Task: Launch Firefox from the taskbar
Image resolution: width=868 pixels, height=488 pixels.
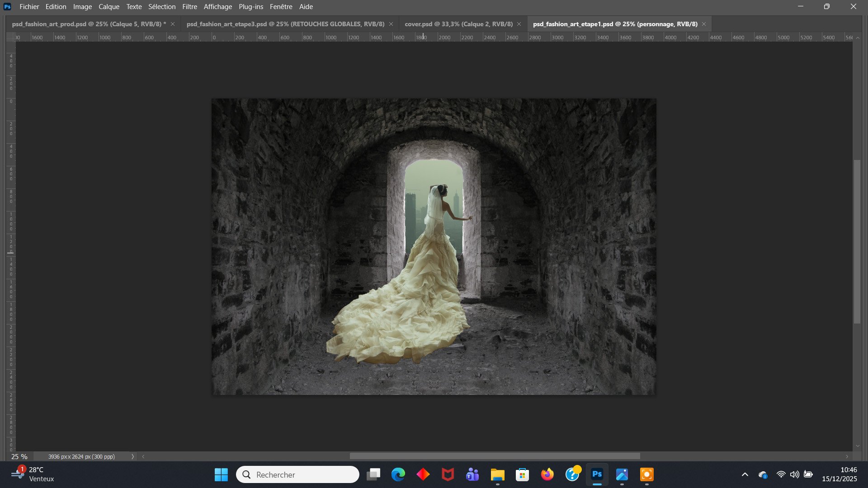Action: click(x=547, y=474)
